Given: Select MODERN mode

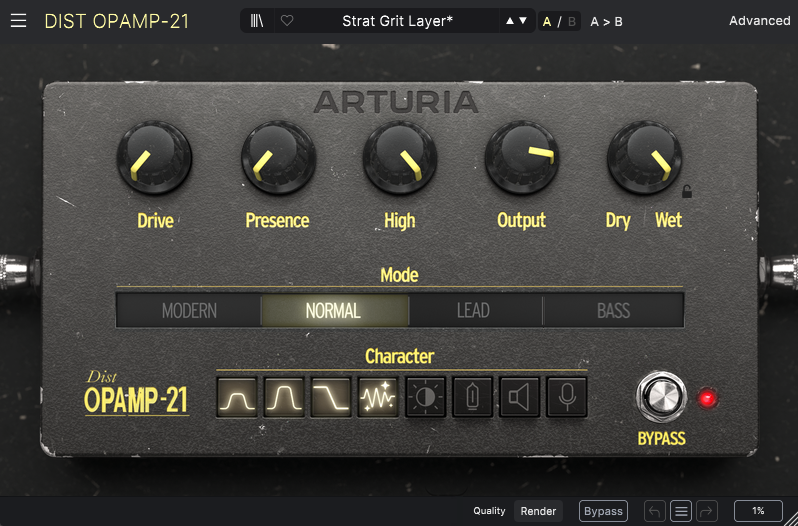Looking at the screenshot, I should (189, 310).
